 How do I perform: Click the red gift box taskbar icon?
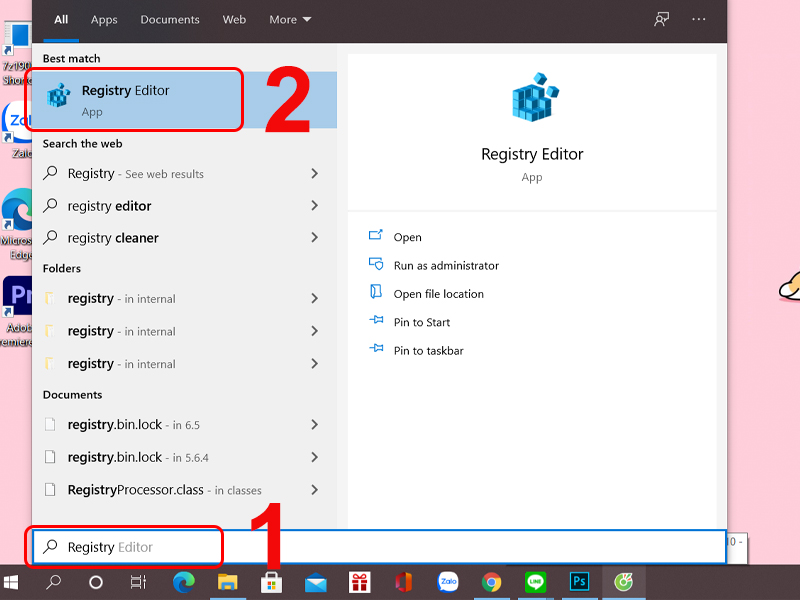pyautogui.click(x=360, y=582)
